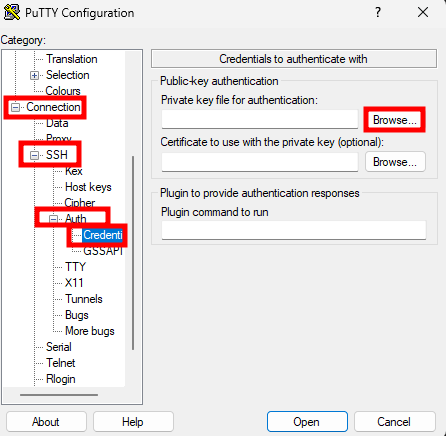Close the PuTTY Configuration dialog

423,12
